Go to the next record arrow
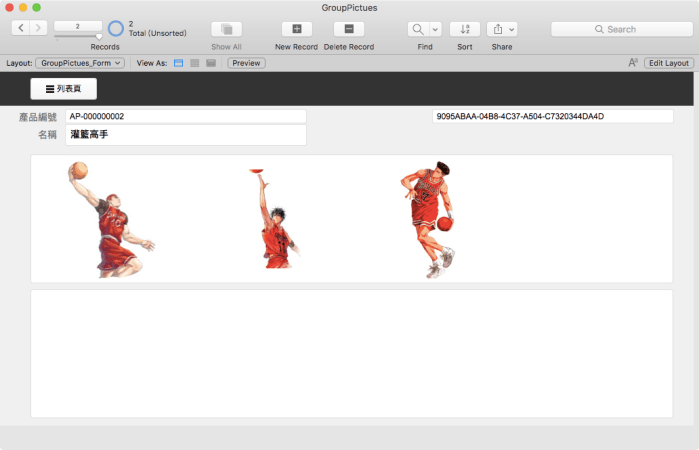 point(38,28)
